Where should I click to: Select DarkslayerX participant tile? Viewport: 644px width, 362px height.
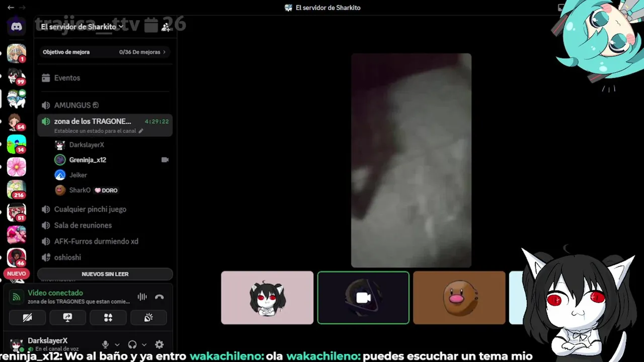pos(267,298)
